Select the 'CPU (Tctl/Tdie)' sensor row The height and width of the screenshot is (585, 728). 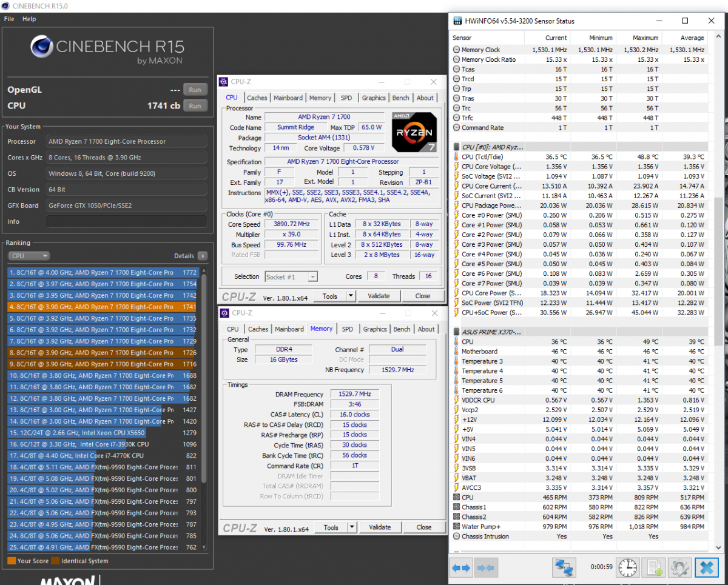click(x=581, y=156)
